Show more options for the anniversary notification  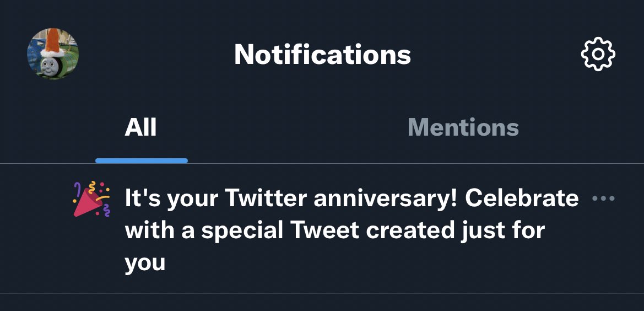pyautogui.click(x=603, y=199)
